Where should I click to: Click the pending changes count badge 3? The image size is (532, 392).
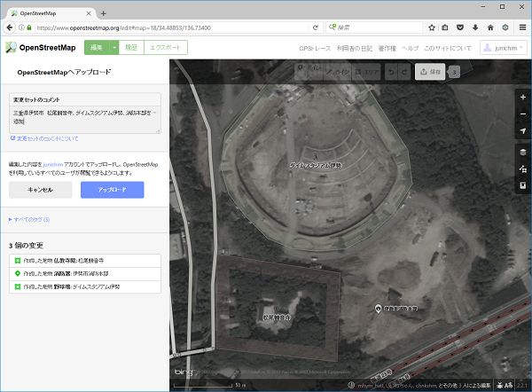pos(454,72)
